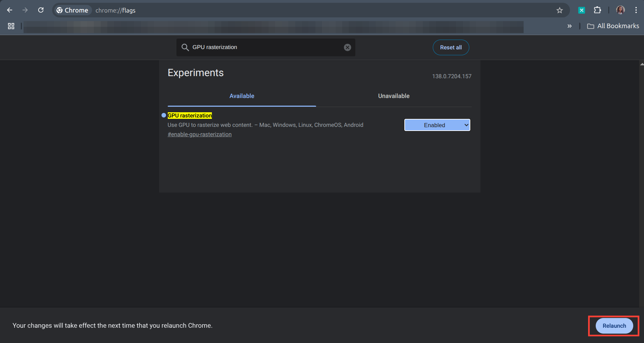Open the teal extension icon in toolbar
Screen dimensions: 644x343
click(581, 10)
